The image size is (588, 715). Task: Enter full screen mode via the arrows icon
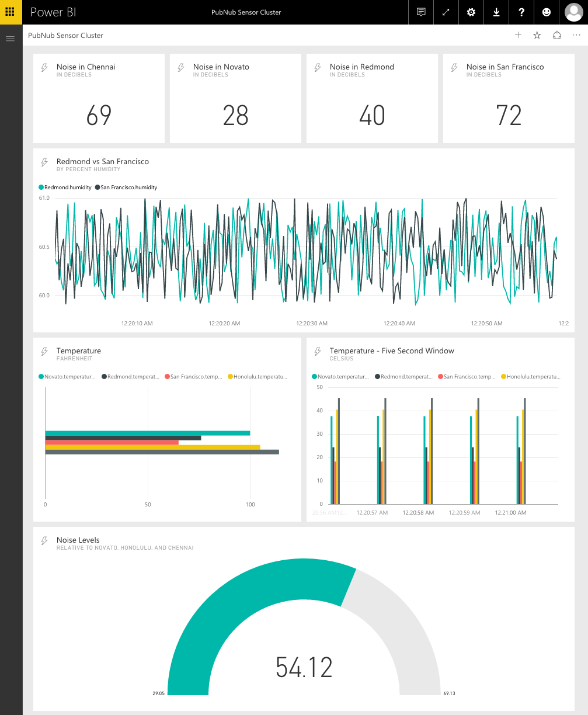[x=446, y=12]
